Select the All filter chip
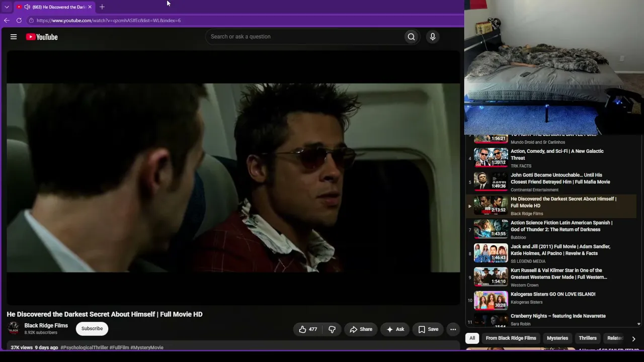The width and height of the screenshot is (644, 362). (472, 338)
